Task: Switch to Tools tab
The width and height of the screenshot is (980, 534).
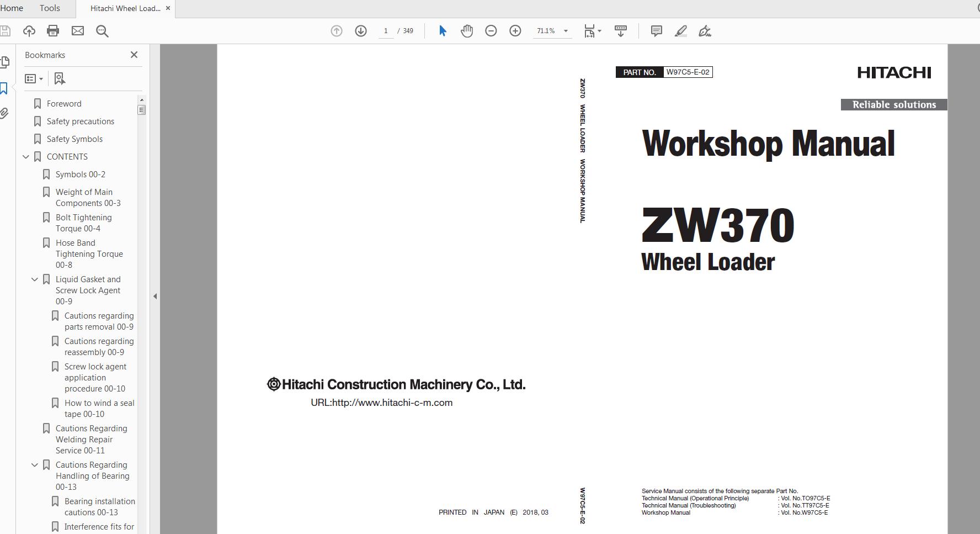Action: tap(50, 8)
